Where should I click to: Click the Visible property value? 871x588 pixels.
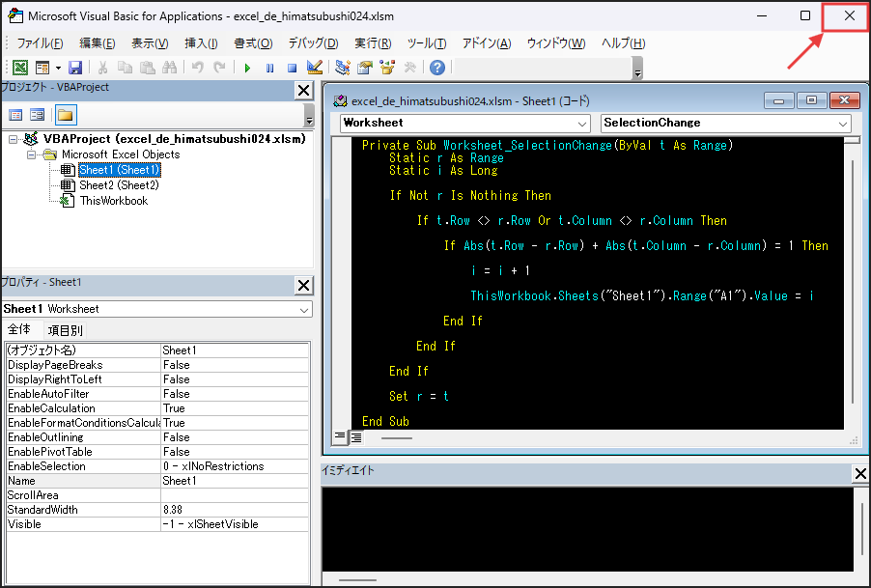click(235, 524)
